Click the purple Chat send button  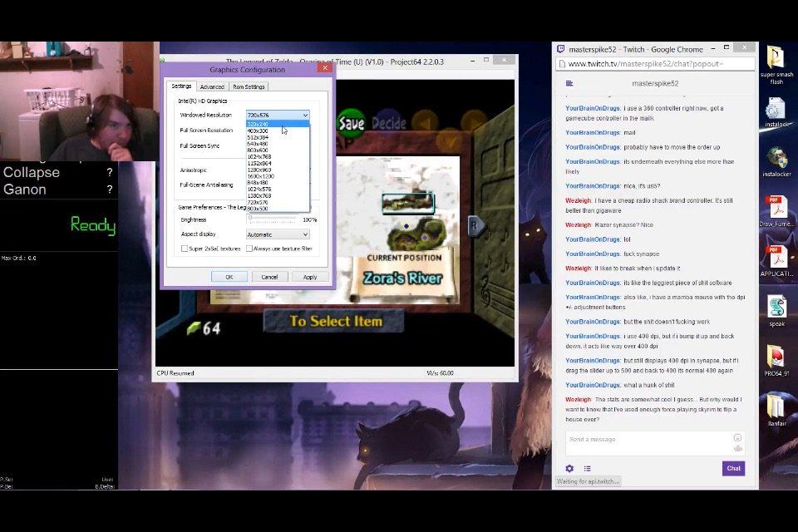(733, 468)
